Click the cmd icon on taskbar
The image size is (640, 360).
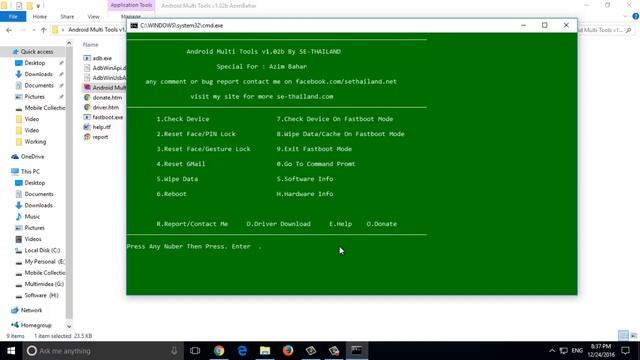(357, 351)
